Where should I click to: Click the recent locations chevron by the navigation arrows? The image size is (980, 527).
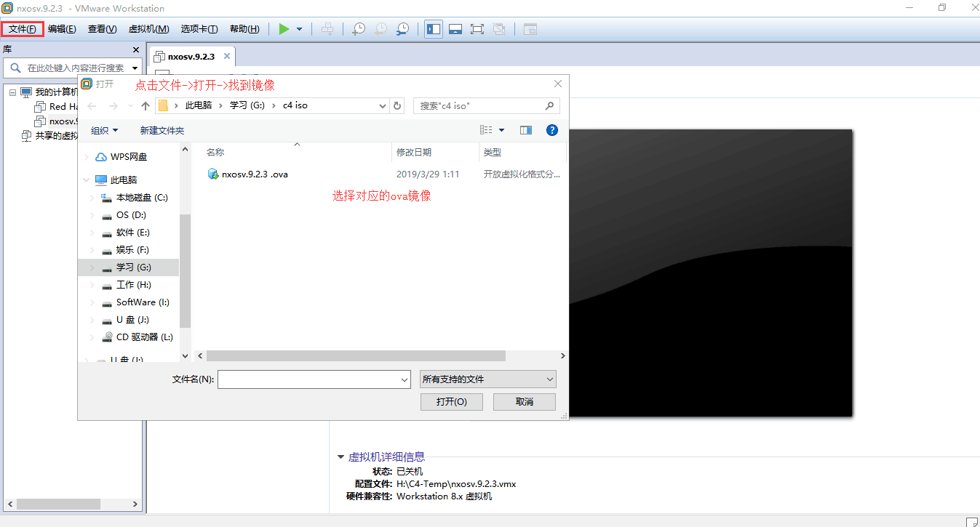[131, 105]
